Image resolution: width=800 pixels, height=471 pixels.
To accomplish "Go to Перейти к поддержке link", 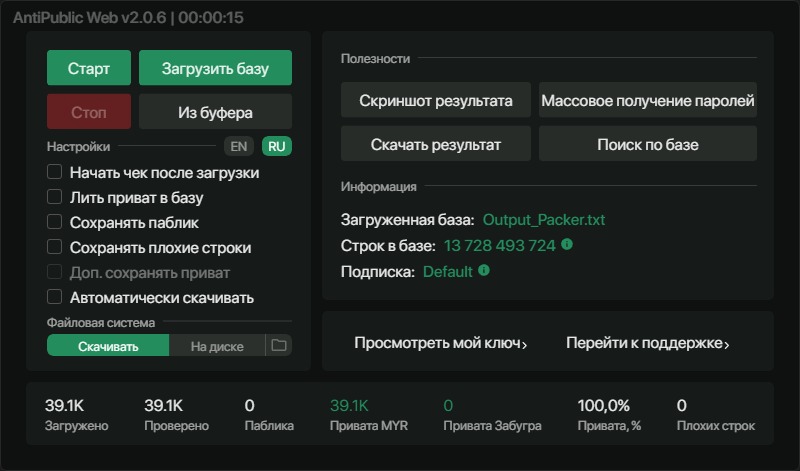I will [x=647, y=343].
